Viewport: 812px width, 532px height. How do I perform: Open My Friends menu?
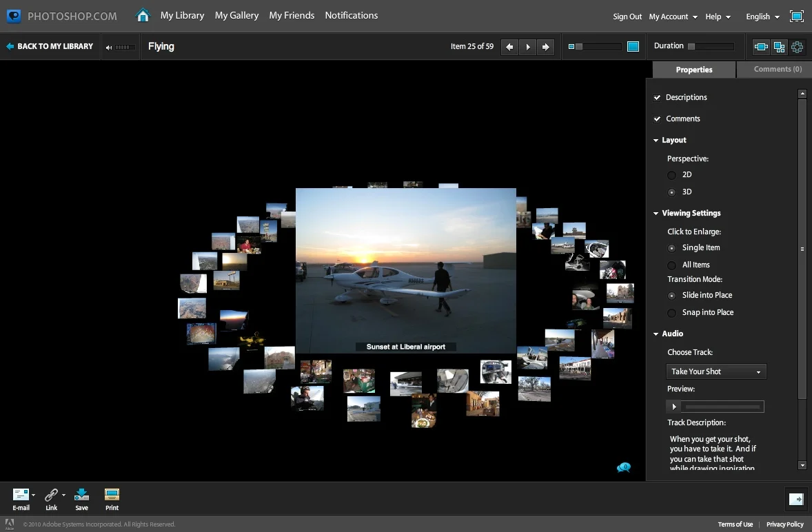pos(292,16)
